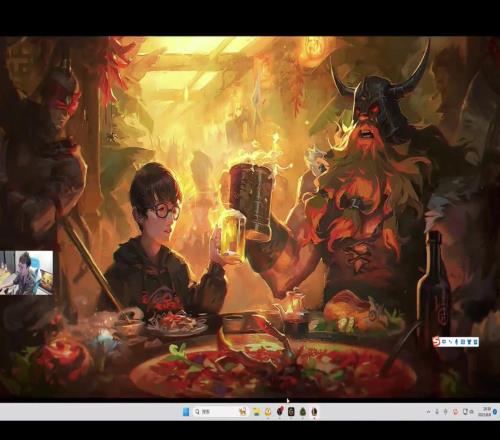Open the Windows Start menu
Viewport: 500px width, 440px height.
pyautogui.click(x=186, y=412)
